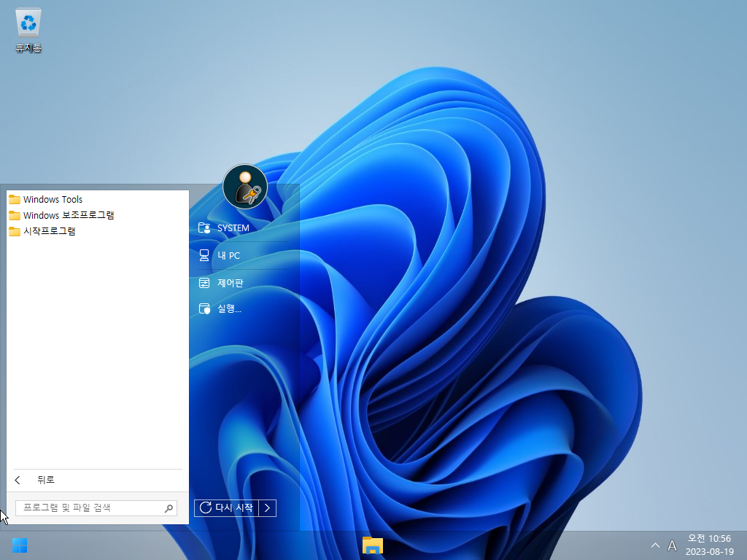Click the back arrow chevron beside 뒤로
Viewport: 747px width, 560px height.
pos(18,480)
